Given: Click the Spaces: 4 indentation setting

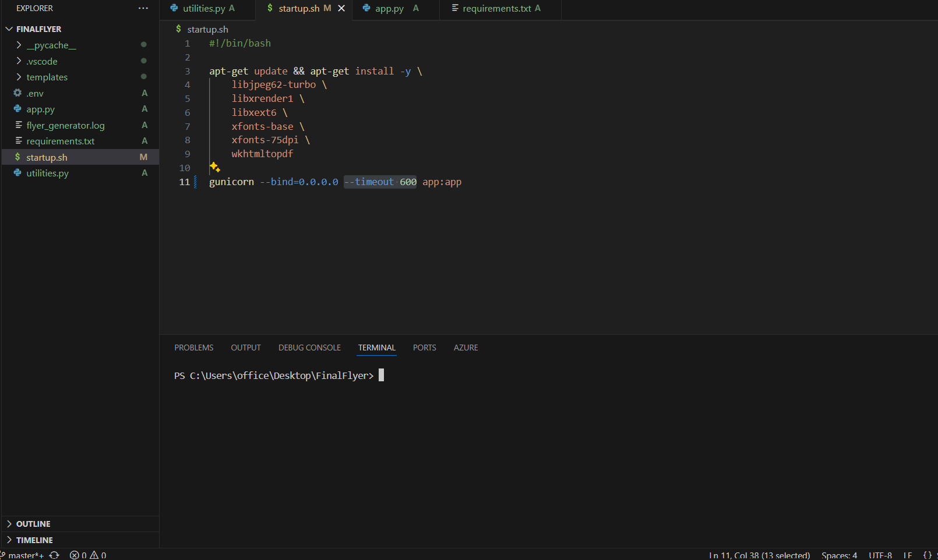Looking at the screenshot, I should click(839, 555).
